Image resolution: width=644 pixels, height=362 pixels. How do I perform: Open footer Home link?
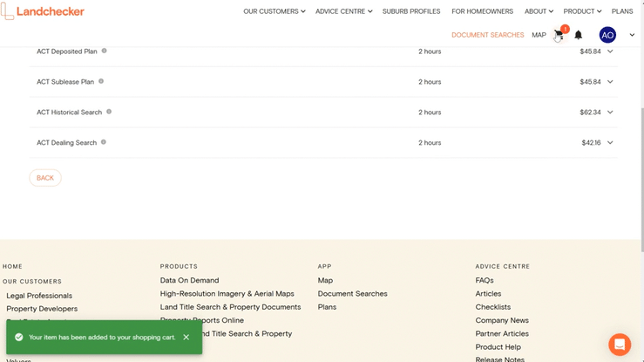click(12, 266)
